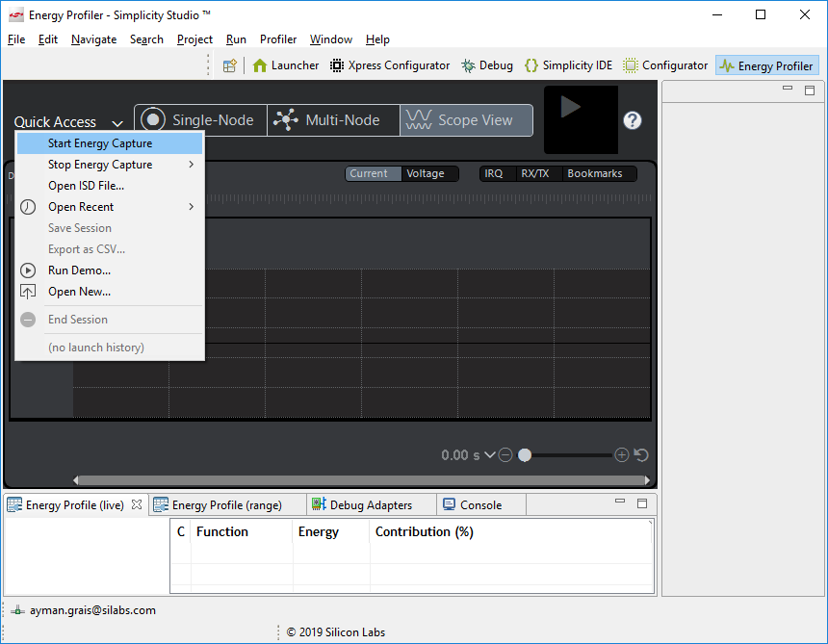The width and height of the screenshot is (828, 644).
Task: Toggle the RX/TX events display
Action: pyautogui.click(x=538, y=173)
